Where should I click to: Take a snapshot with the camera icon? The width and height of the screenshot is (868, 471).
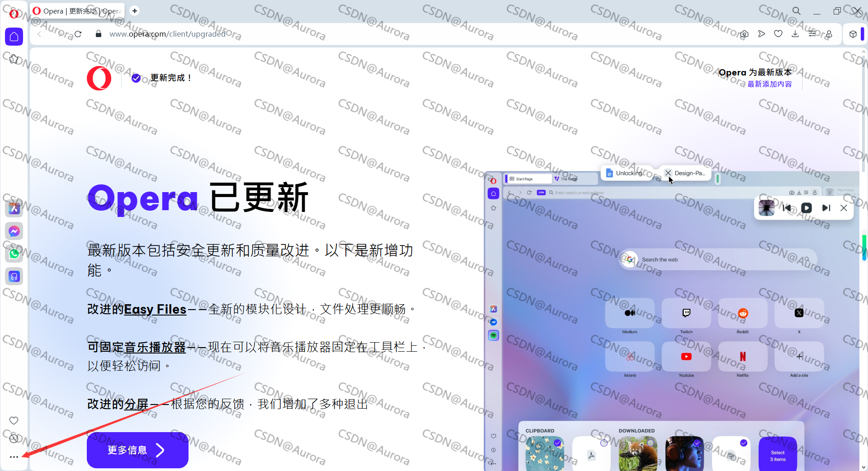point(745,34)
